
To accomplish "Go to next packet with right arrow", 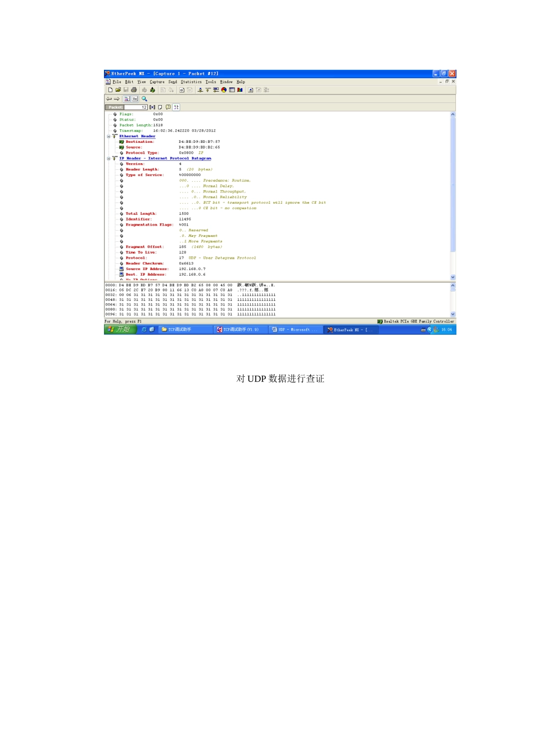I will pyautogui.click(x=117, y=99).
